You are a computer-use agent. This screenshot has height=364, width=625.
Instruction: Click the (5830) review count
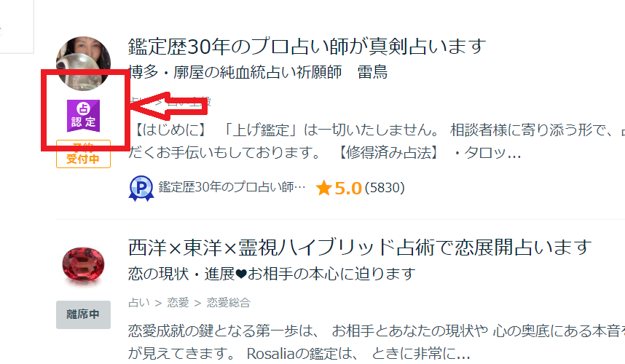pyautogui.click(x=385, y=188)
